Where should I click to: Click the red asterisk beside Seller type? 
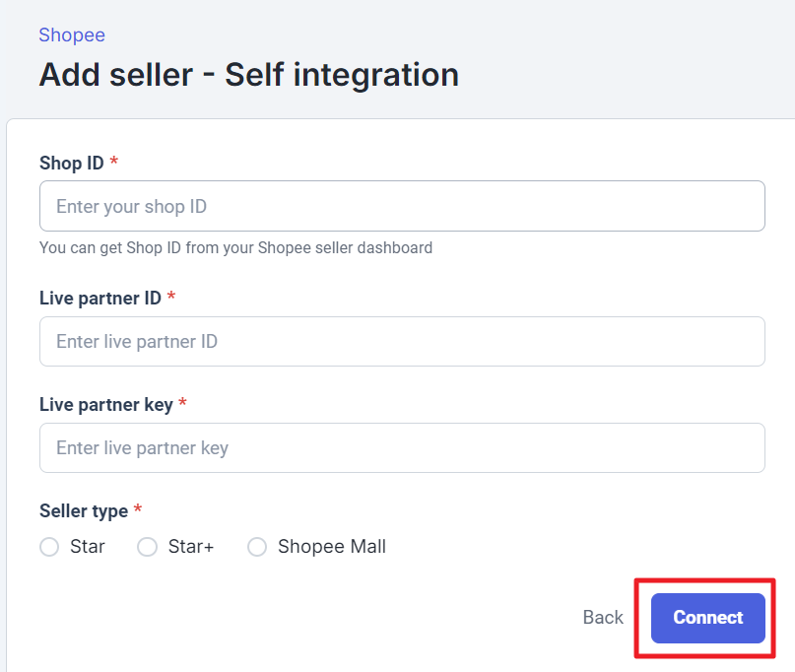(x=138, y=509)
